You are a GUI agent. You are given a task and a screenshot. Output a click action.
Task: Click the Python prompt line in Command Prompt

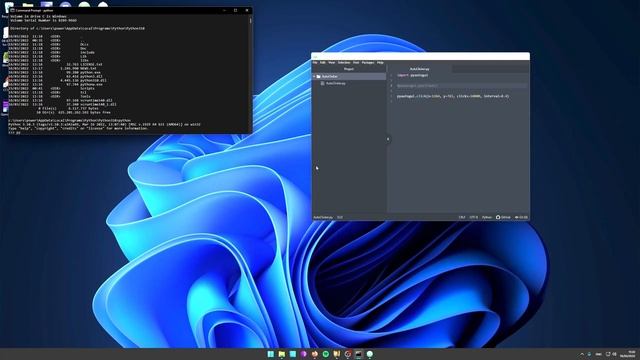tap(15, 132)
